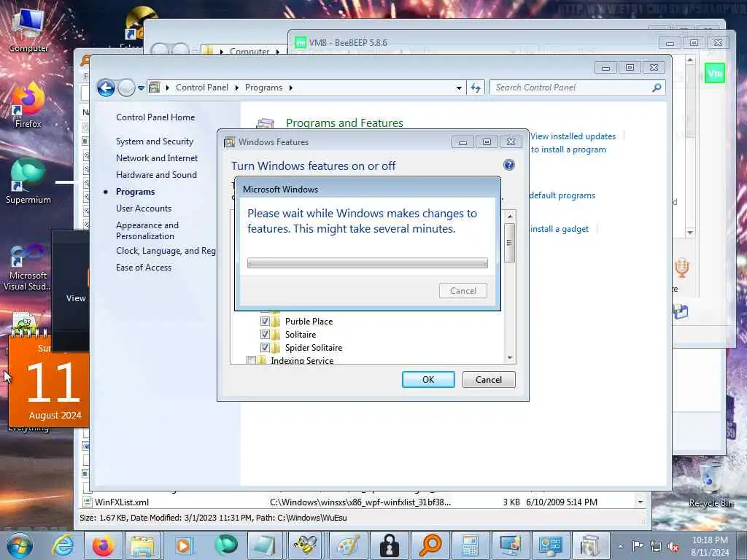Image resolution: width=747 pixels, height=560 pixels.
Task: Open the Windows Start orb
Action: [x=19, y=545]
